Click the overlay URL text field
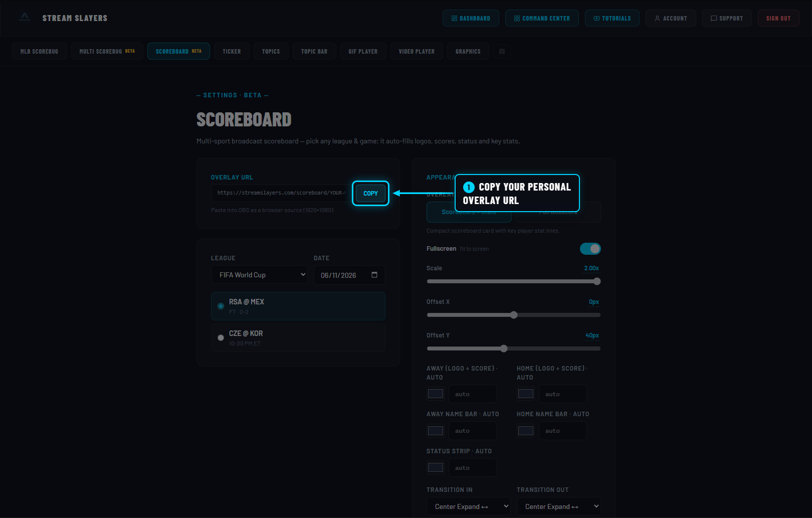Viewport: 812px width, 518px height. (x=281, y=193)
